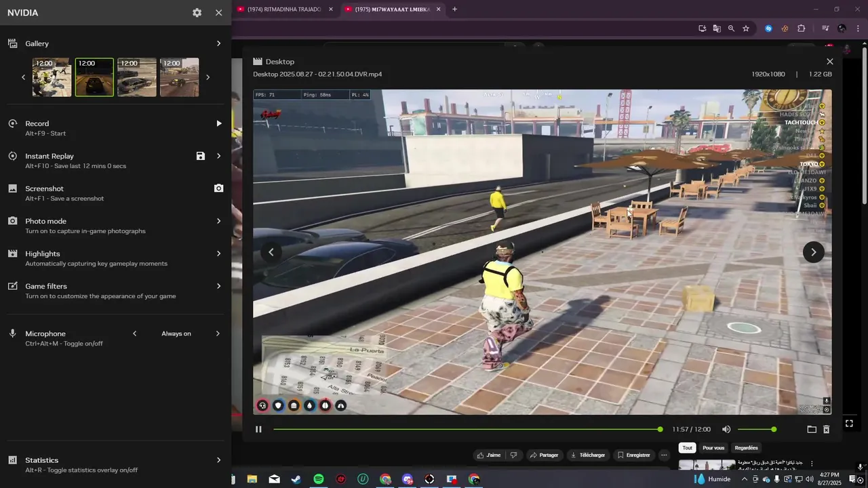Select the Regardées filter chip
868x488 pixels.
tap(747, 448)
